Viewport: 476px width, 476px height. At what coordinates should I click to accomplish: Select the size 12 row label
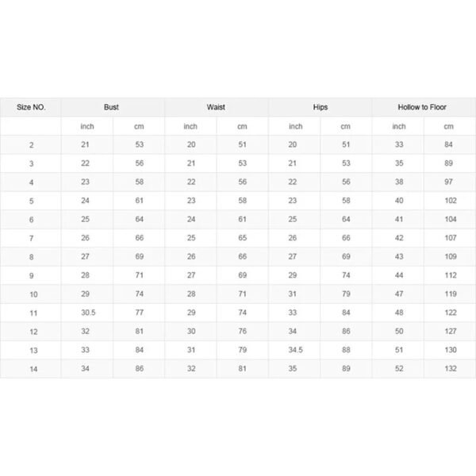[x=33, y=332]
